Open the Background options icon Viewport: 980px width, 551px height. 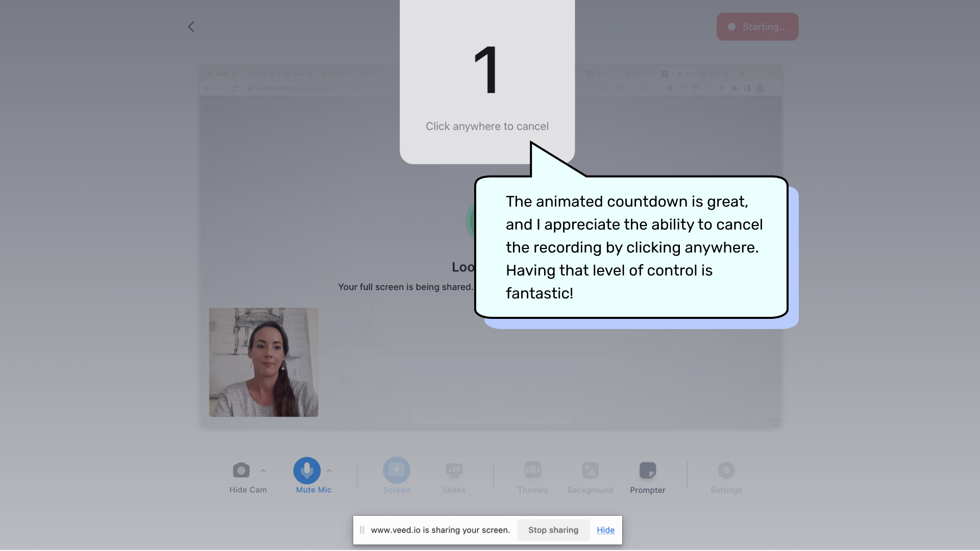point(590,470)
